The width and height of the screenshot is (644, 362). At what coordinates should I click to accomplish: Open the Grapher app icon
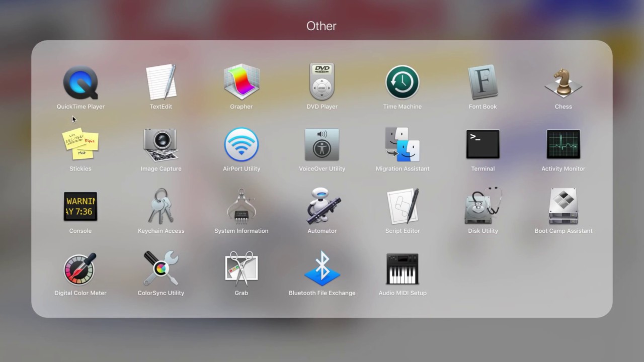[242, 82]
